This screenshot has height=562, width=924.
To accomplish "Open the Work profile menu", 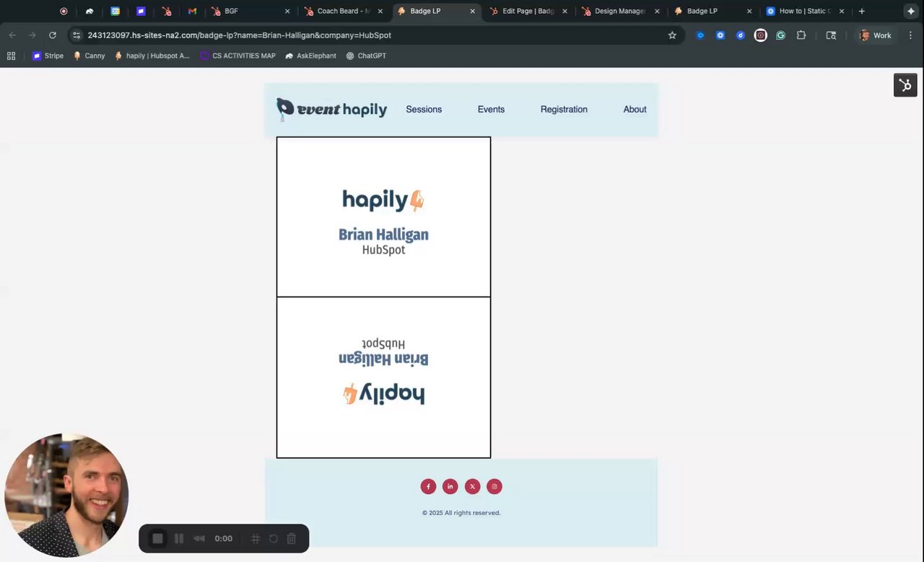I will 875,35.
